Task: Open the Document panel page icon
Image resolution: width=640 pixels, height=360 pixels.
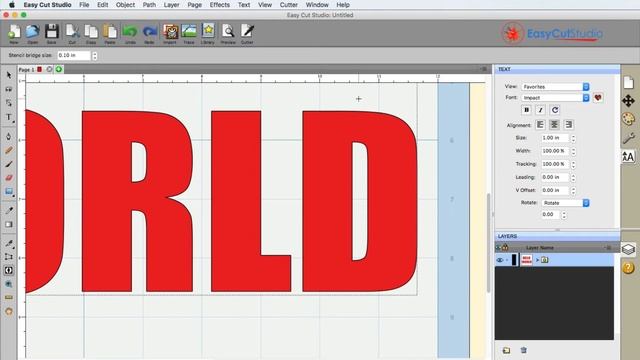Action: tap(629, 83)
